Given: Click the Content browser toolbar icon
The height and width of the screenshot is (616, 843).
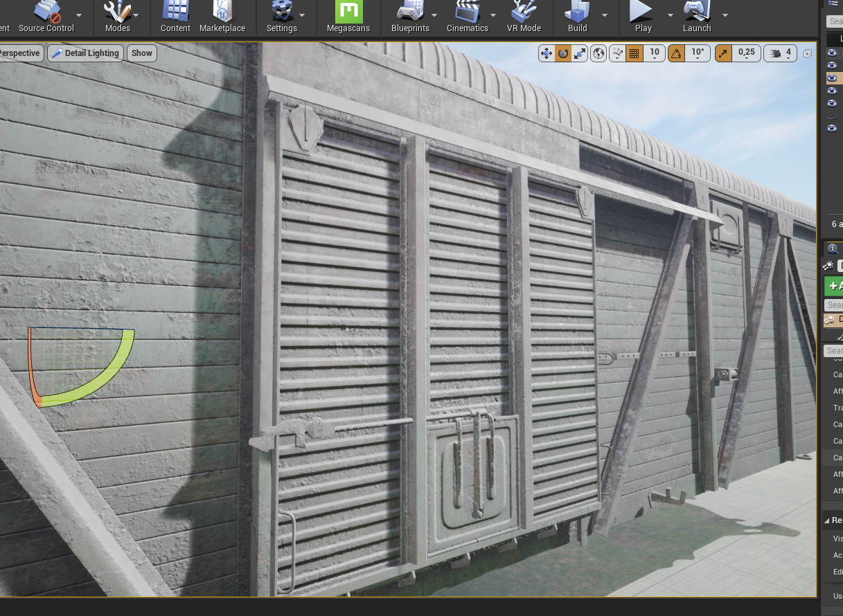Looking at the screenshot, I should pyautogui.click(x=175, y=17).
